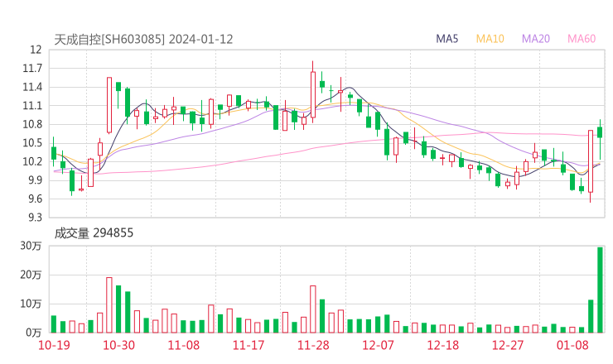Click the MA5 legend label
The image size is (613, 364).
(446, 39)
